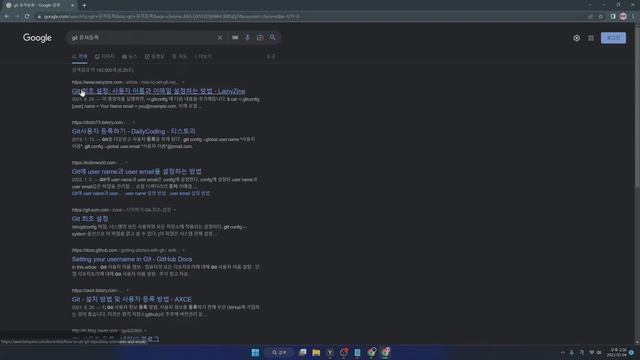Viewport: 640px width, 360px height.
Task: Open search by image camera icon
Action: (260, 38)
